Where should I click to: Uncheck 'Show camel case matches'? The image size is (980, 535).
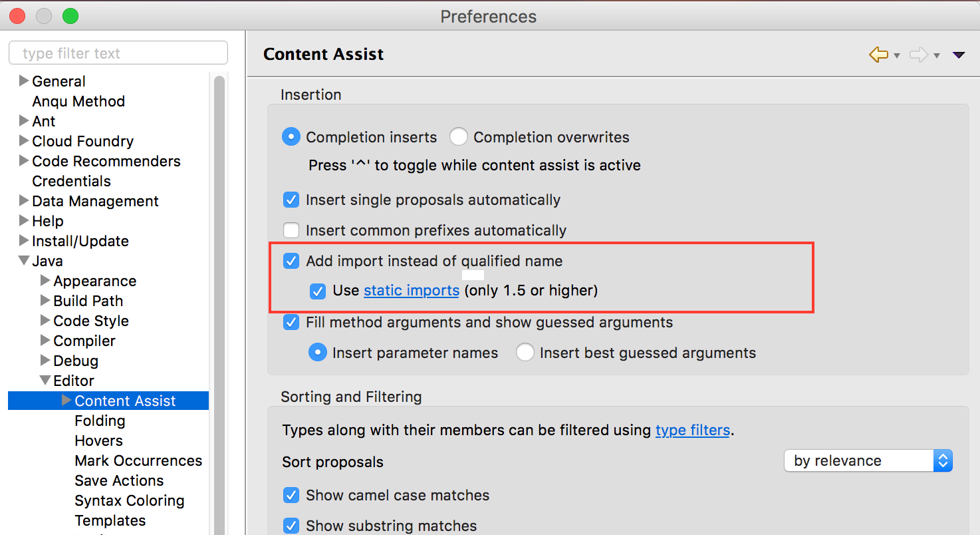(x=291, y=495)
